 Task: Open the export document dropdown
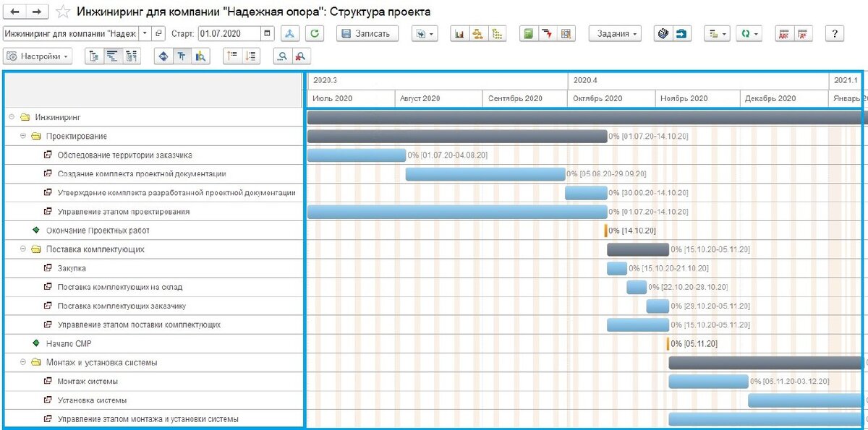pos(425,33)
